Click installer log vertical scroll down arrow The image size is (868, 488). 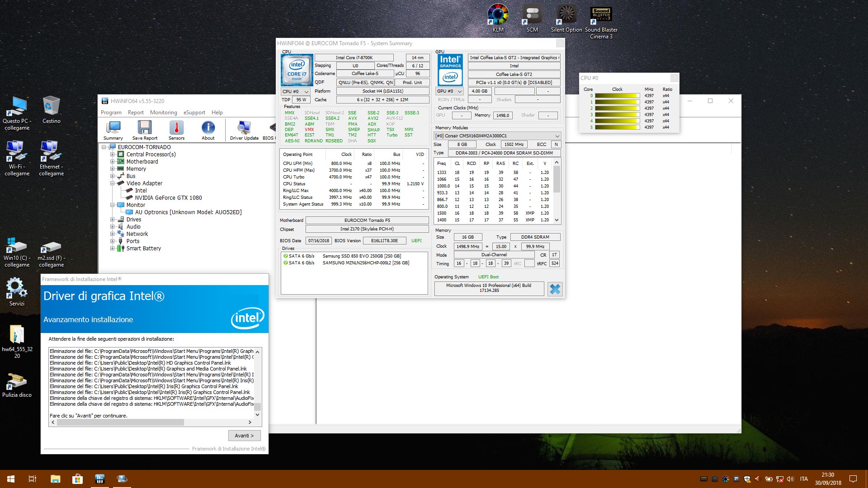pyautogui.click(x=257, y=414)
